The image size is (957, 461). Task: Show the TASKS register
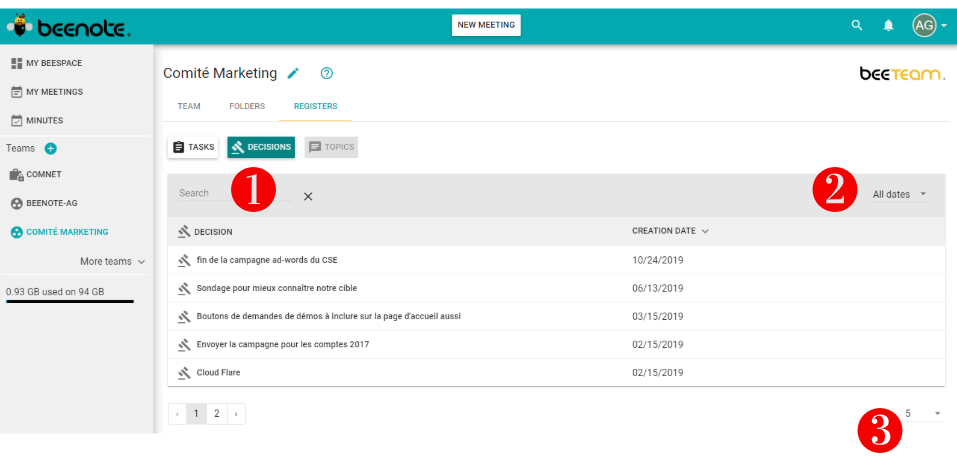[x=193, y=147]
